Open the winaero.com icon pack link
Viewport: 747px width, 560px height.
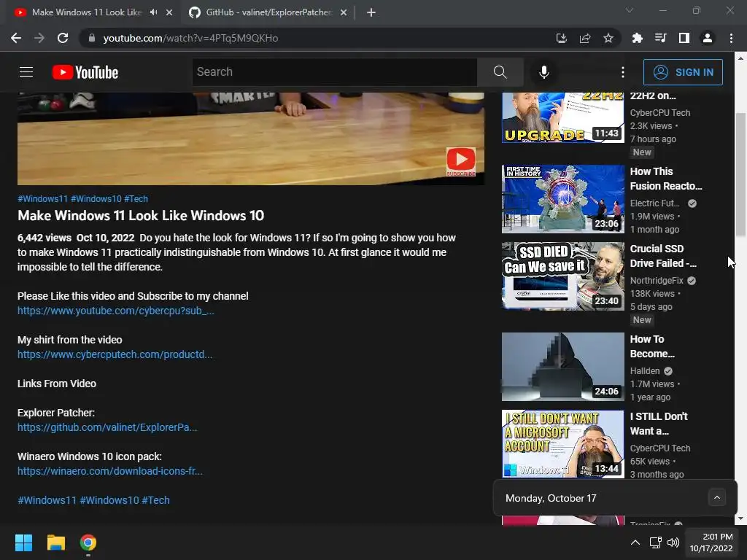point(110,471)
